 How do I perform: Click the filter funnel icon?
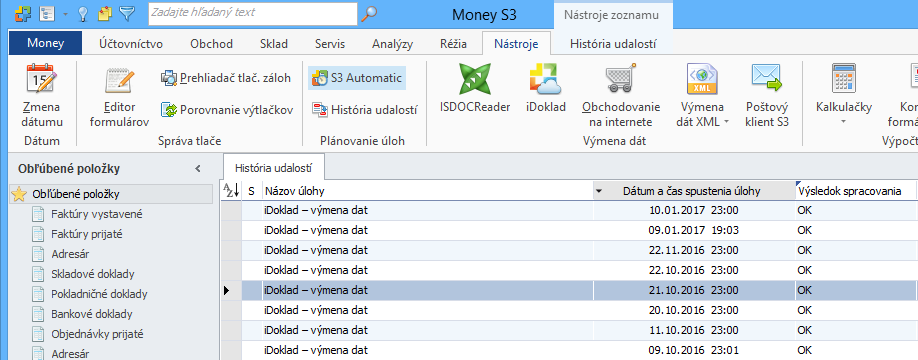[x=126, y=13]
